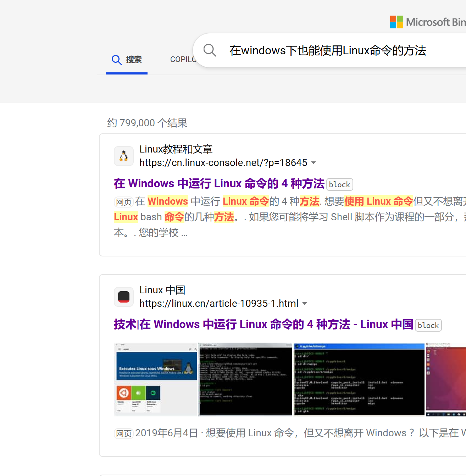Open the git terminal screenshot thumbnail
This screenshot has height=476, width=466.
click(245, 379)
